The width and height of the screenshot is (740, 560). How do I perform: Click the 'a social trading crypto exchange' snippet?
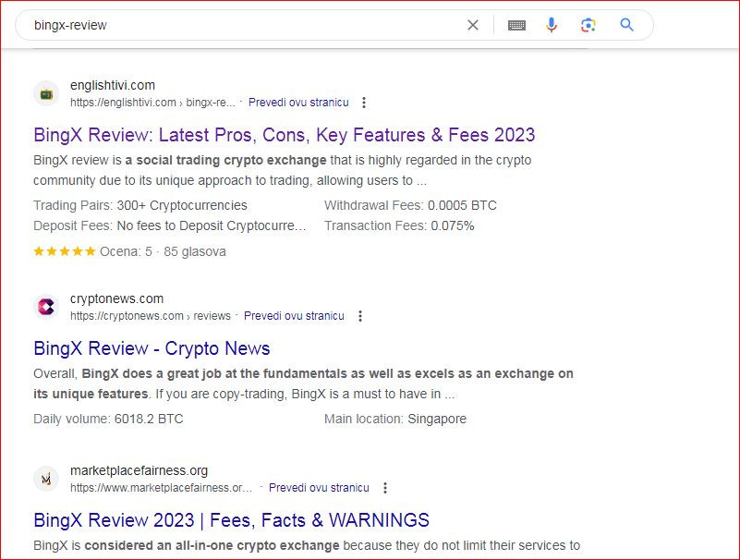pos(225,161)
